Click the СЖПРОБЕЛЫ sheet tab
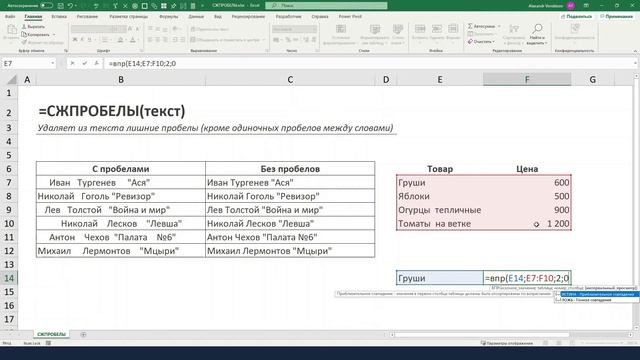640x360 pixels. 51,334
